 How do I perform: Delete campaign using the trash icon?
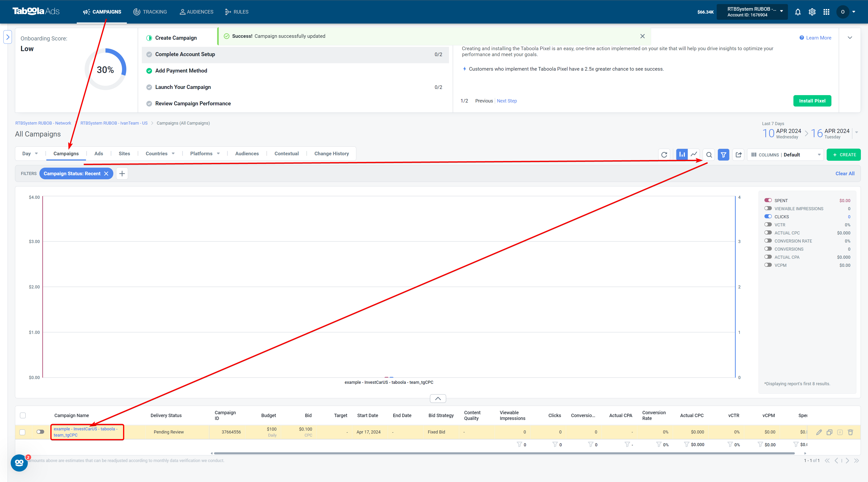(850, 432)
